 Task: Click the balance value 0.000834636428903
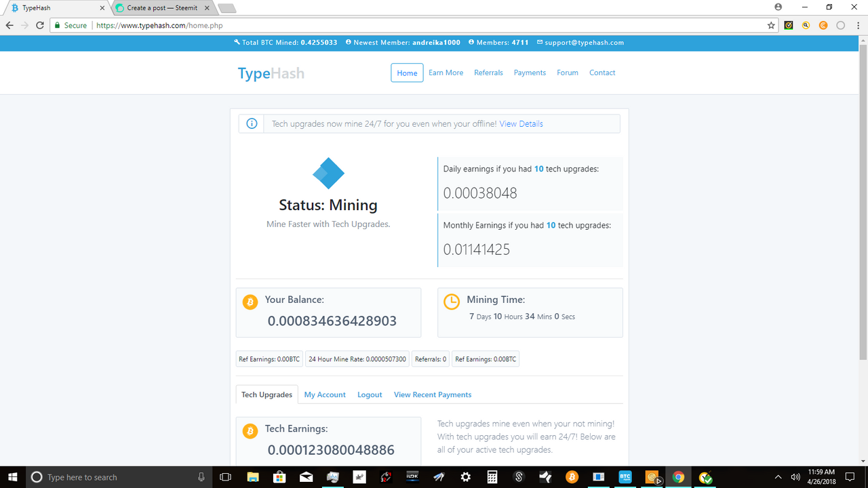[332, 321]
